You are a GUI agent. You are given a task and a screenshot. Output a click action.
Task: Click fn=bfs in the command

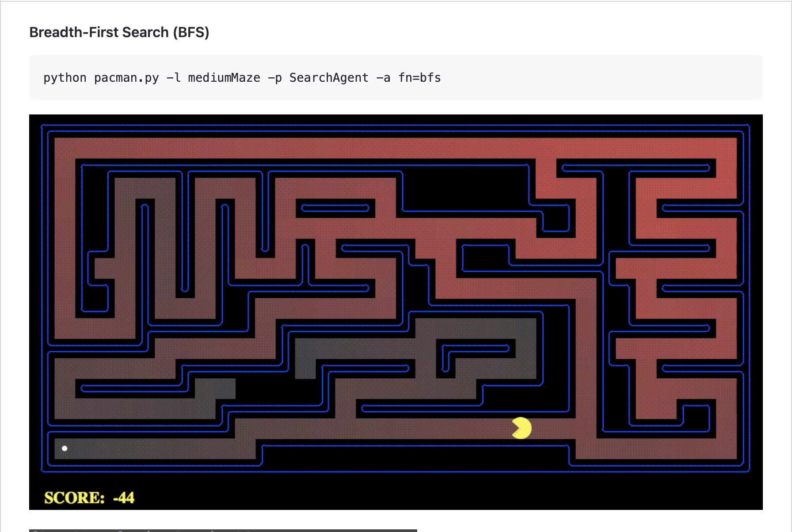coord(419,78)
